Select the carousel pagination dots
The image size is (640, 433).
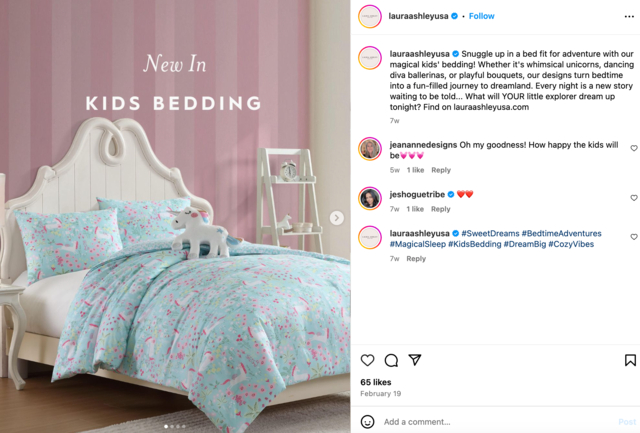pos(175,426)
